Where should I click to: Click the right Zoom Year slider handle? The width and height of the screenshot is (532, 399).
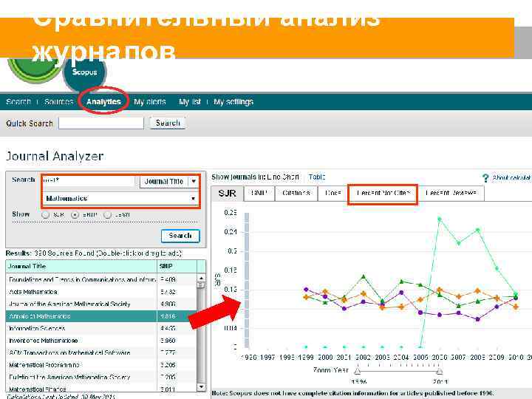coord(440,371)
